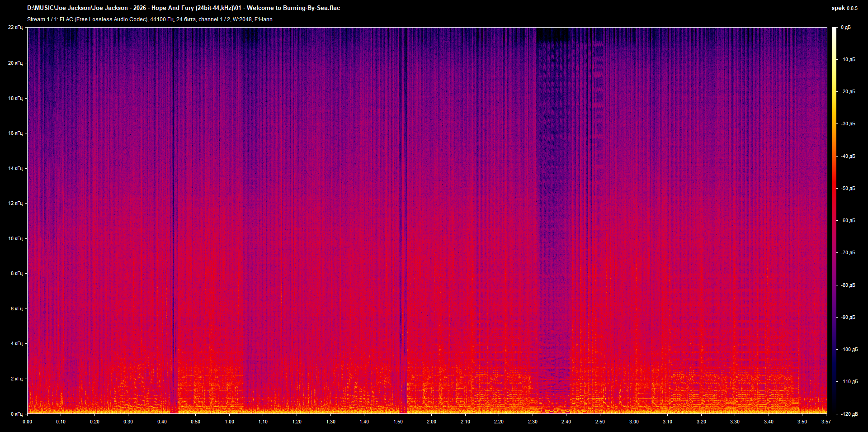
Task: Click the 0.8.5 version number
Action: 851,8
